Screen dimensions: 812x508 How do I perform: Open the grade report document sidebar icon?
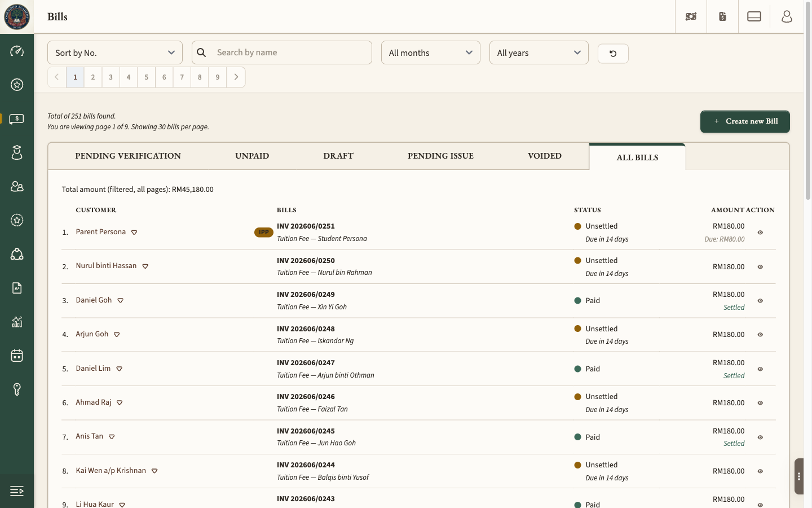pos(17,288)
